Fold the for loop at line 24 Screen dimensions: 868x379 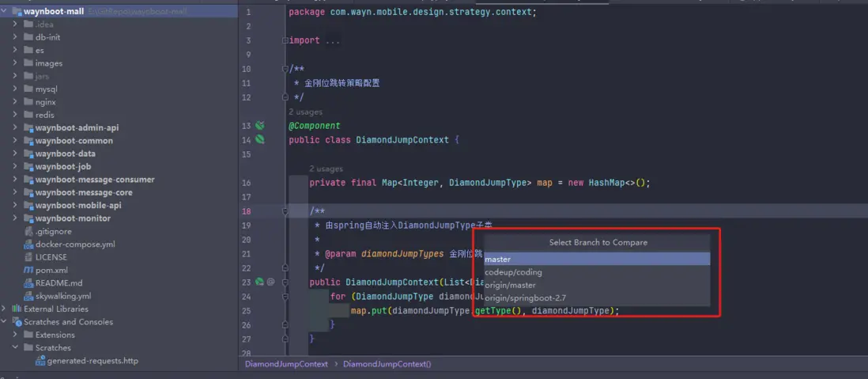[285, 297]
